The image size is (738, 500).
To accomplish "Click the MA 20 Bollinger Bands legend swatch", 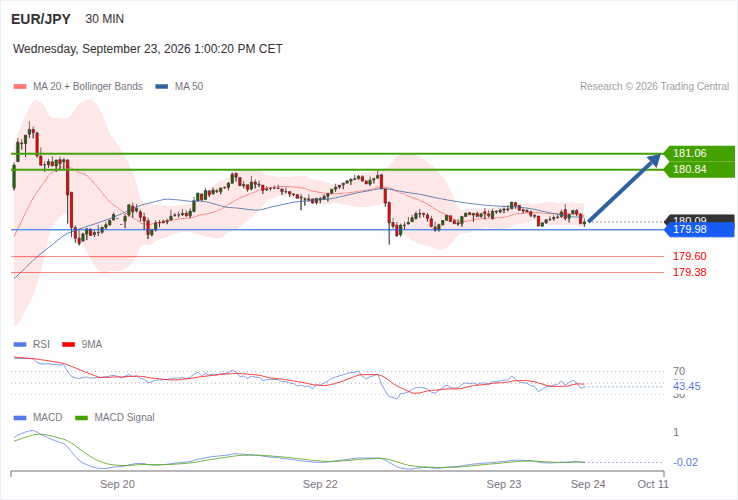I will pyautogui.click(x=20, y=87).
